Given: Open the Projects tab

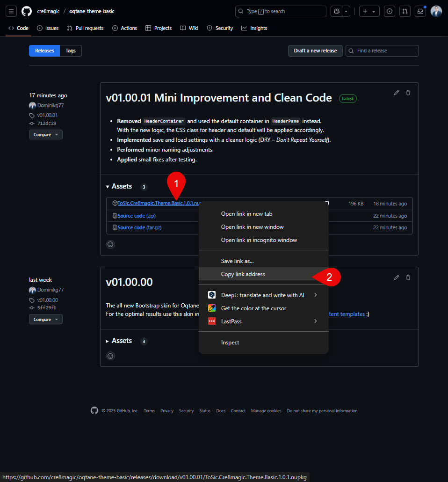Looking at the screenshot, I should (159, 28).
